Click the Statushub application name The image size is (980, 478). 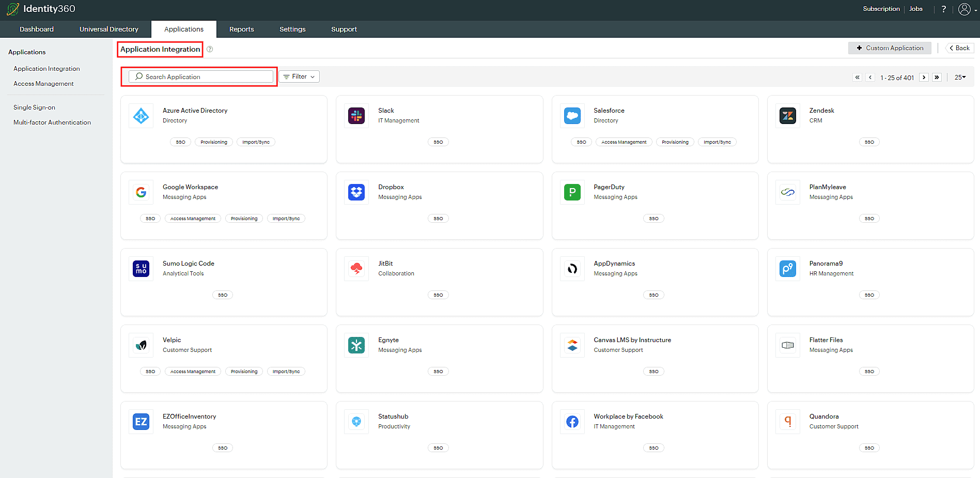pos(393,417)
